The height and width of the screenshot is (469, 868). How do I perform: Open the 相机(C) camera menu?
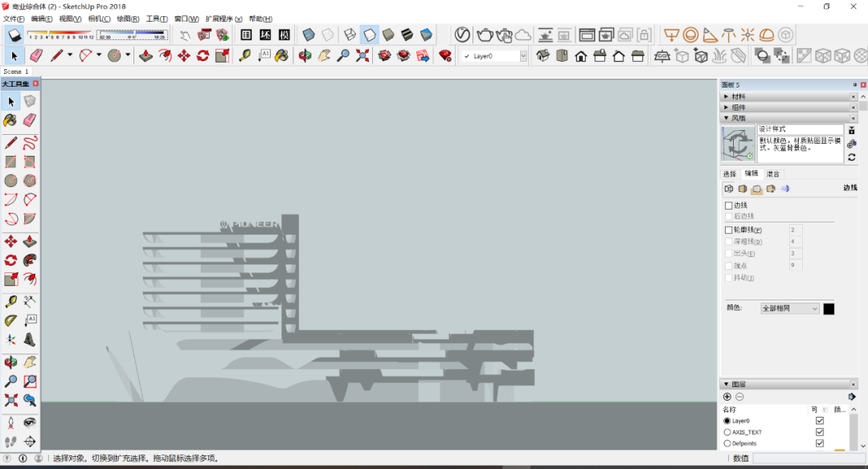tap(99, 18)
